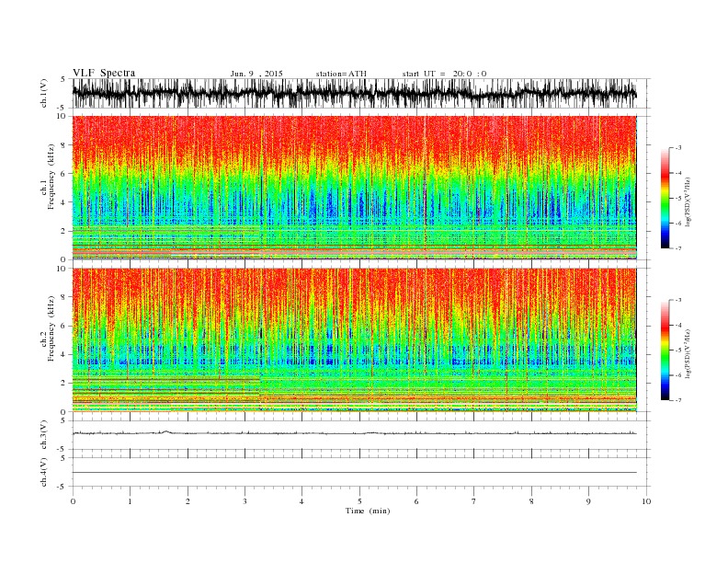Click the ch.2 'Frequency (kHz)' axis label
Screen dimensions: 728x563
pyautogui.click(x=51, y=328)
